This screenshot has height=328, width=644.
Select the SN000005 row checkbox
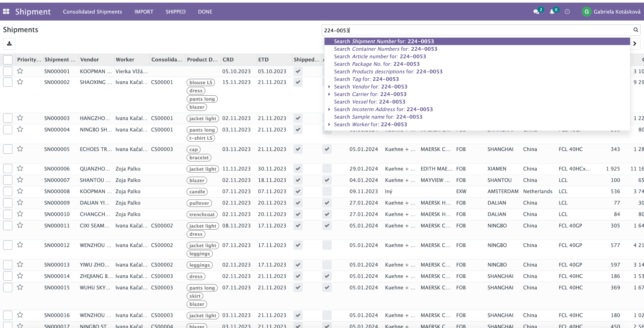click(8, 149)
